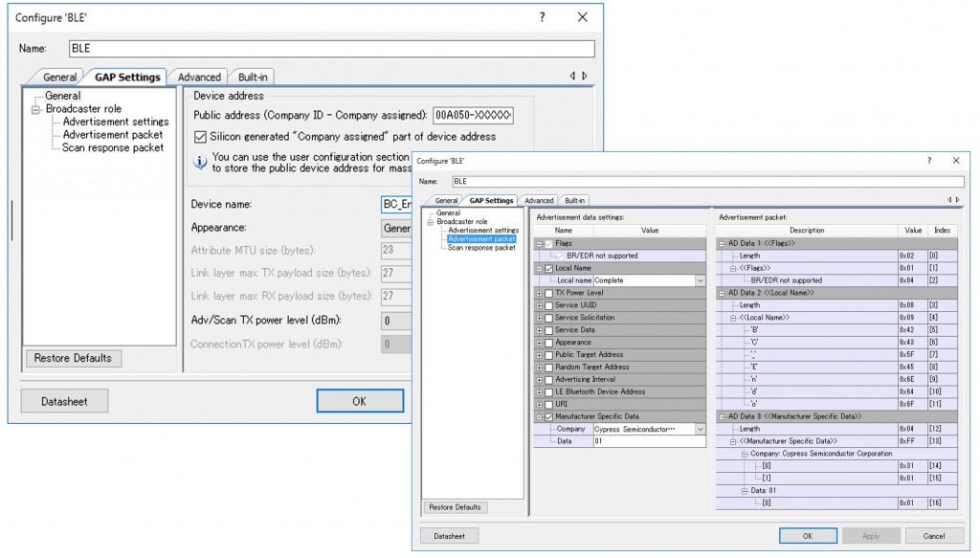Click tab scroll left arrow in back window
The height and width of the screenshot is (558, 980).
pyautogui.click(x=572, y=76)
